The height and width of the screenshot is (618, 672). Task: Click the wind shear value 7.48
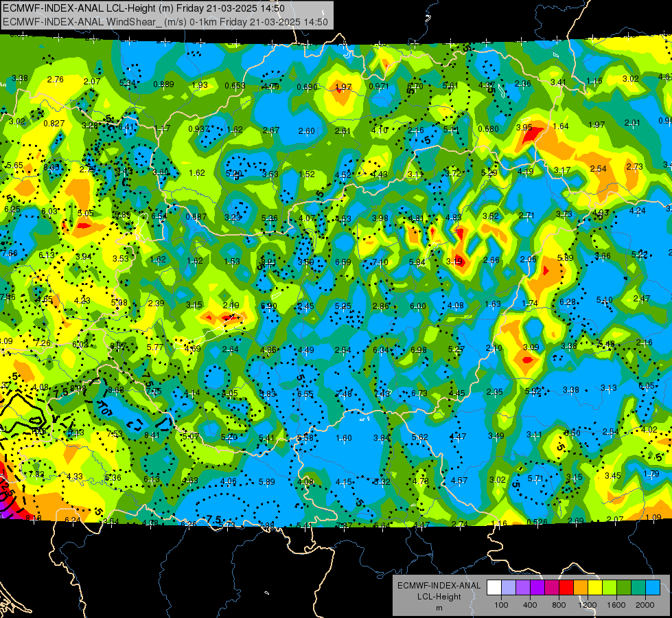tap(344, 393)
